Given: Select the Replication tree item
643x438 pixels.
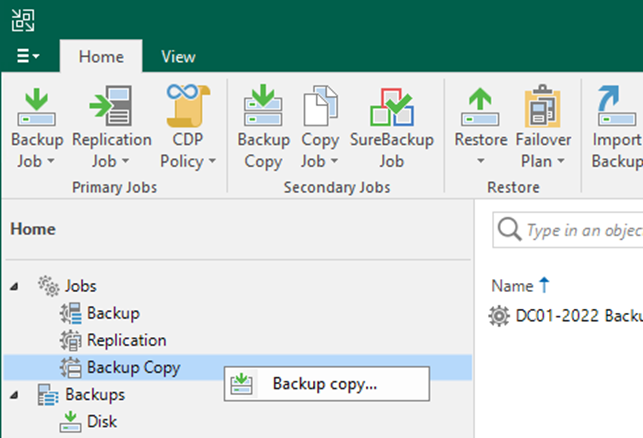Looking at the screenshot, I should pyautogui.click(x=127, y=340).
